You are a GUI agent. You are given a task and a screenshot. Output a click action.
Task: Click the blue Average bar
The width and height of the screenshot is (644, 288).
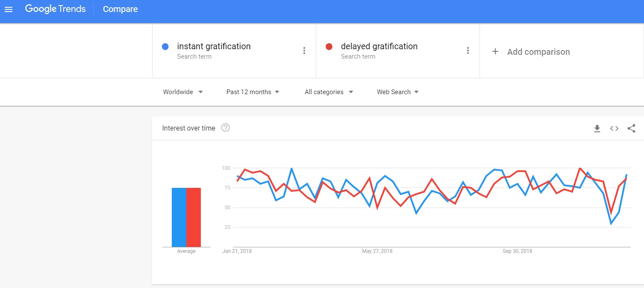click(179, 217)
